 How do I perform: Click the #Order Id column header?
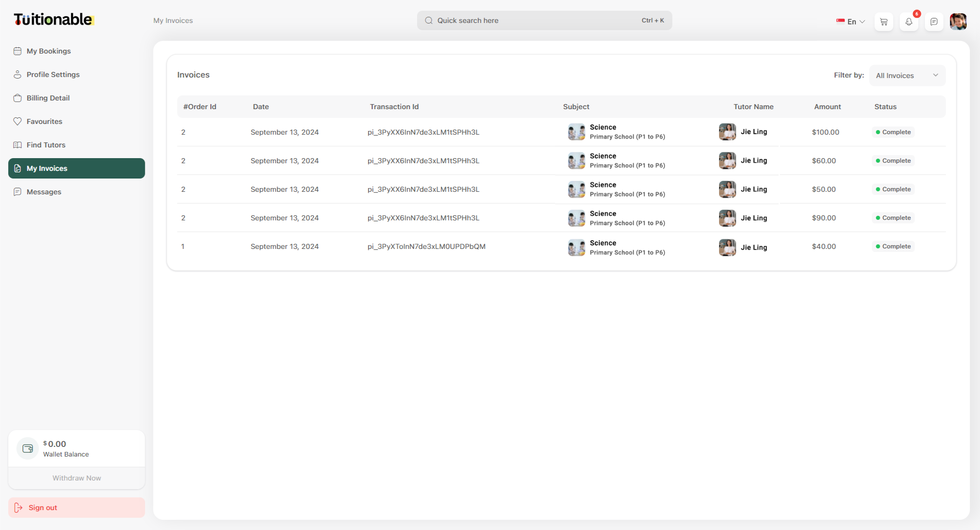pos(200,107)
